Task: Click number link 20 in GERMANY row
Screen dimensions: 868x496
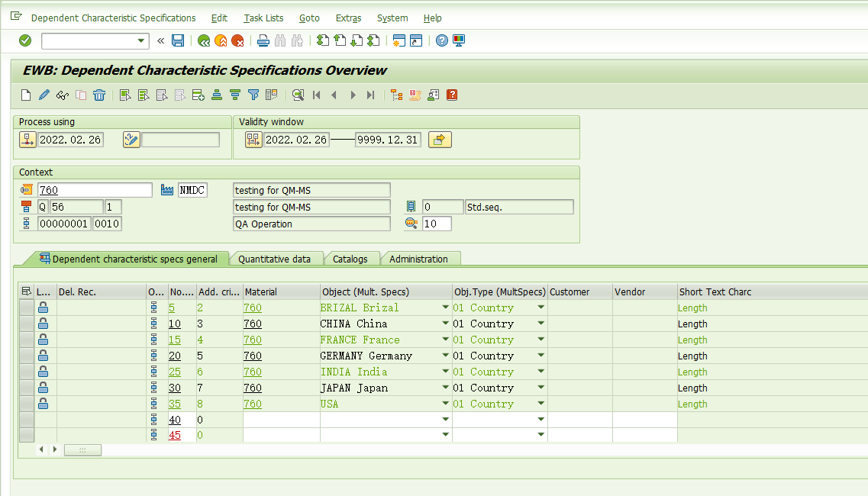Action: [174, 356]
